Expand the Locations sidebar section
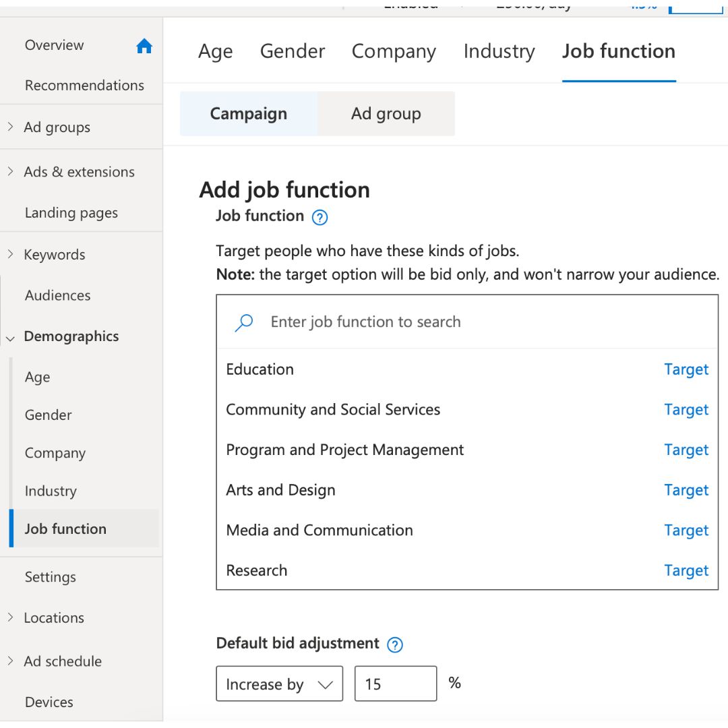 10,617
